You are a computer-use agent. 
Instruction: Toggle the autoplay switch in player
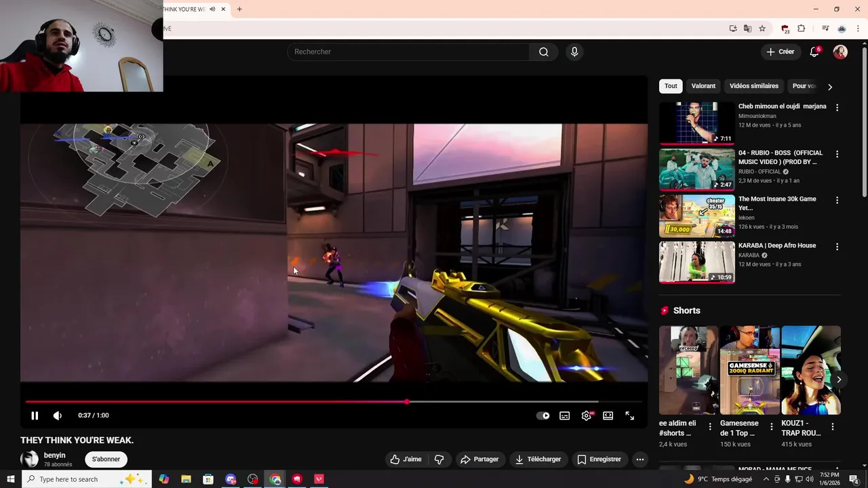(543, 415)
